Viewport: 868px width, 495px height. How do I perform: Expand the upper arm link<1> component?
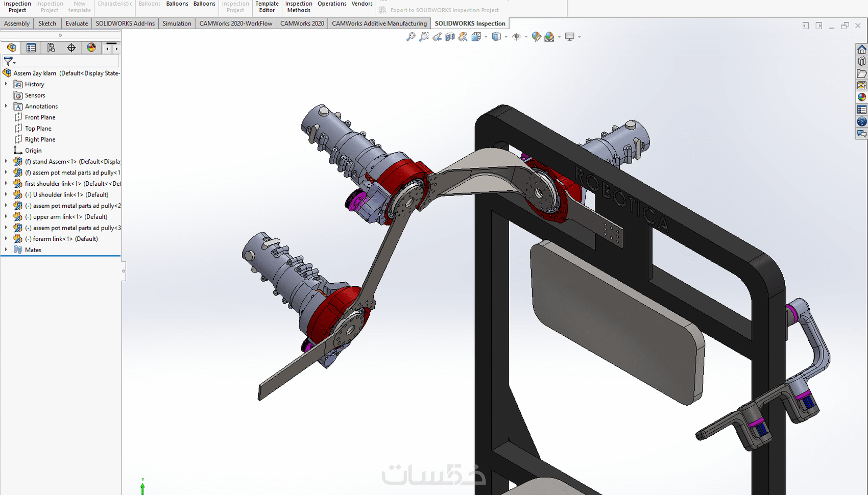[x=6, y=217]
